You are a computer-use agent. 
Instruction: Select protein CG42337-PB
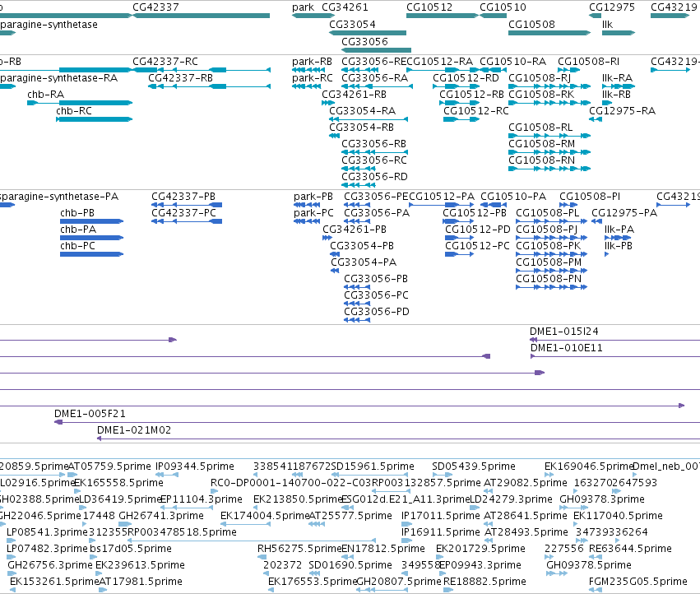pyautogui.click(x=183, y=197)
